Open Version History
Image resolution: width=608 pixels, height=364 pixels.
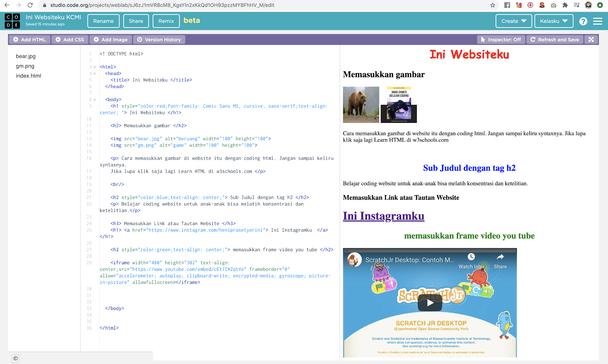(159, 39)
